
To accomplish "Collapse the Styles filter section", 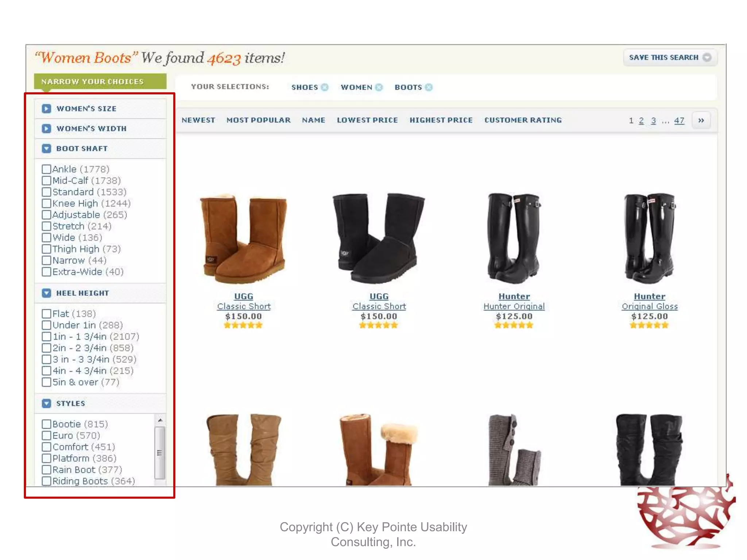I will coord(46,403).
